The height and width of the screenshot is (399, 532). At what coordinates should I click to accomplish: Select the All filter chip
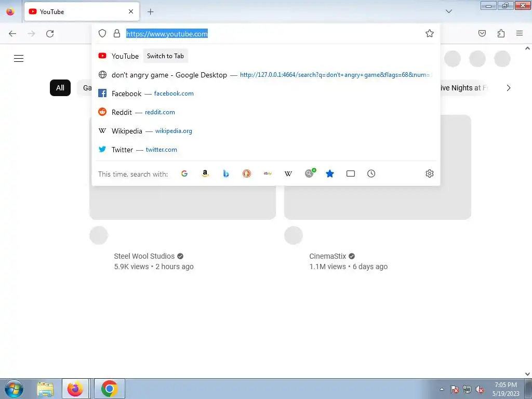point(60,88)
